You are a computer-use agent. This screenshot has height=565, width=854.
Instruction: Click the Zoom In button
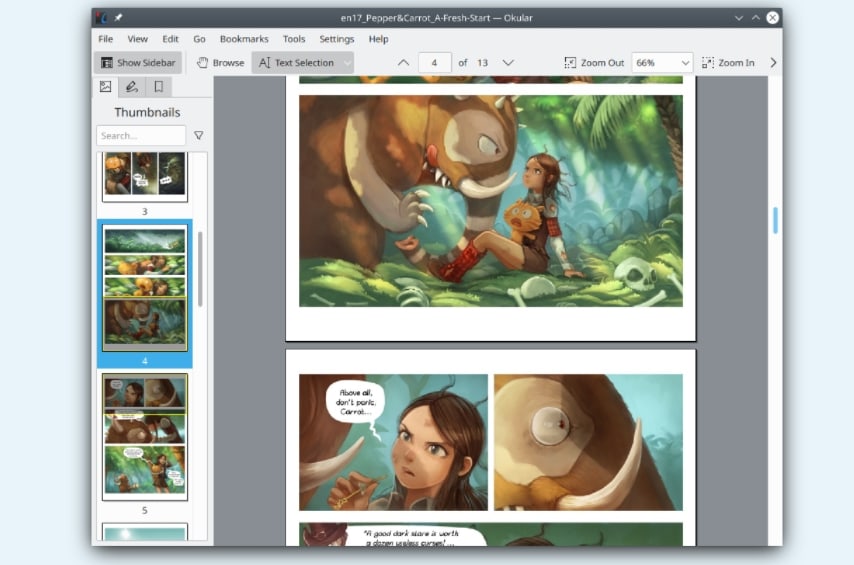coord(728,63)
